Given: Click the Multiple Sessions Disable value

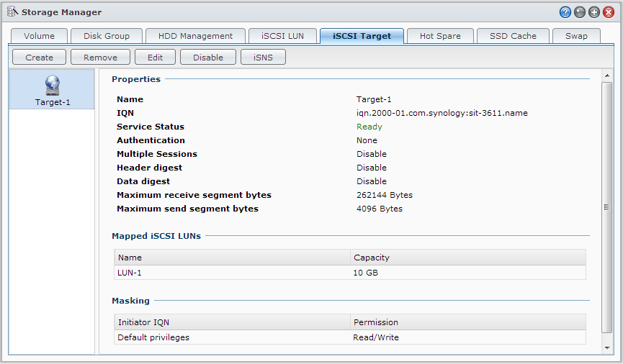Looking at the screenshot, I should 372,154.
